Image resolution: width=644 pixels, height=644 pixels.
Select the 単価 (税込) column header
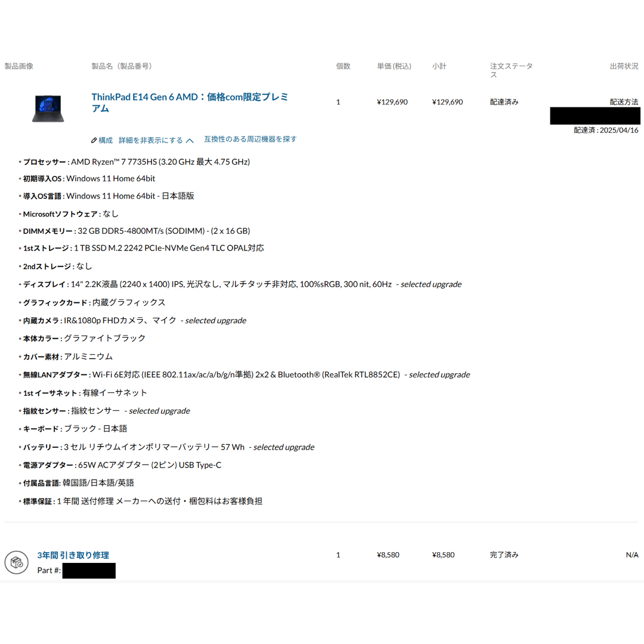[x=394, y=66]
